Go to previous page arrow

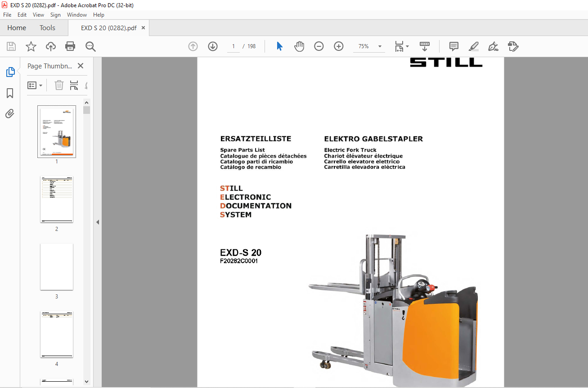193,46
